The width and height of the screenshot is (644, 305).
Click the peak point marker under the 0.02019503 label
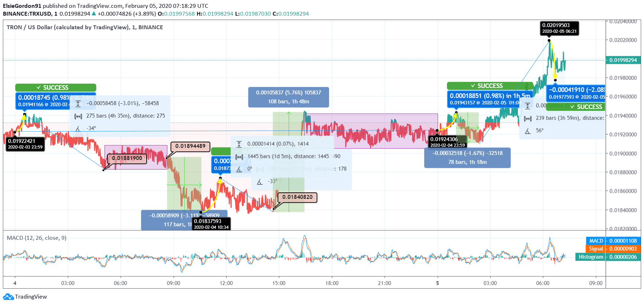pos(549,40)
